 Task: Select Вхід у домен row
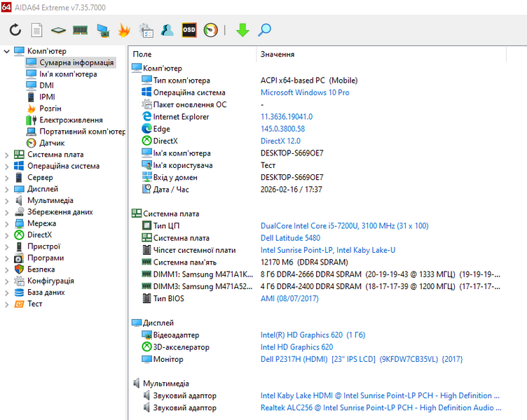pyautogui.click(x=233, y=177)
